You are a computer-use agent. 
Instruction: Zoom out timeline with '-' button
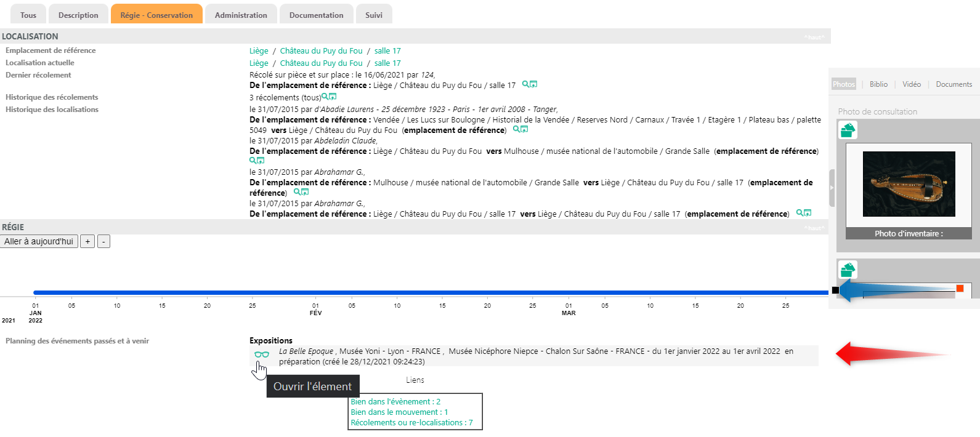click(103, 241)
